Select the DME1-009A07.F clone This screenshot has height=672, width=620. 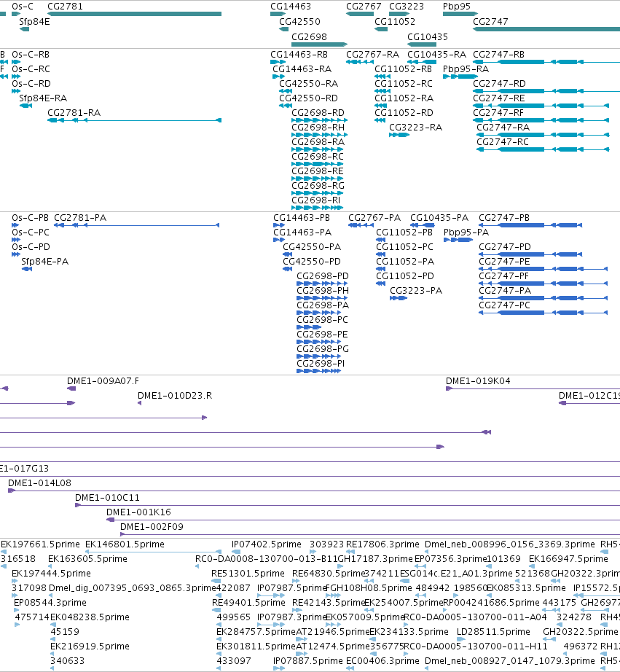[x=71, y=388]
